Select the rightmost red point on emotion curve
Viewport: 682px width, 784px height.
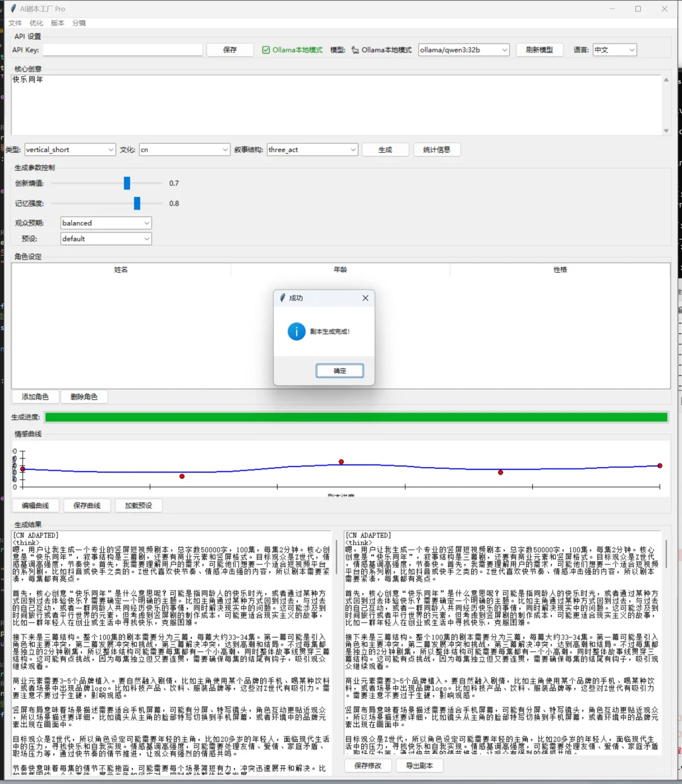pos(659,466)
